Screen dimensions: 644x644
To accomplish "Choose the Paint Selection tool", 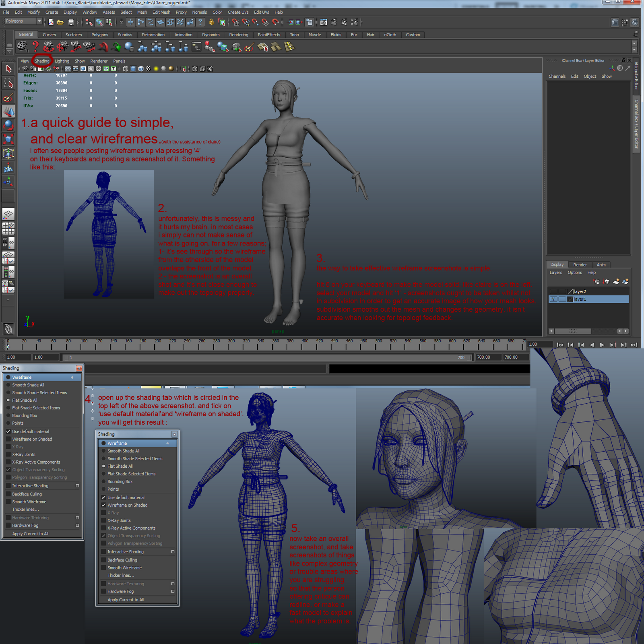I will [8, 97].
